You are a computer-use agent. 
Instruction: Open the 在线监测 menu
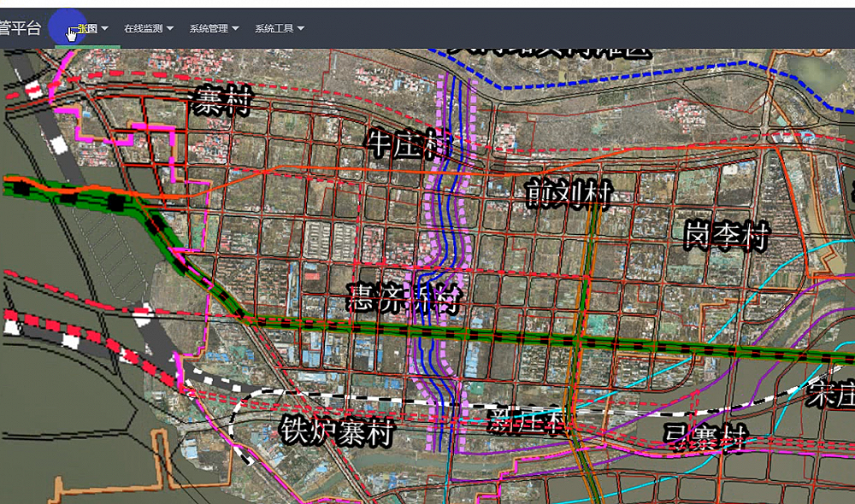coord(143,28)
